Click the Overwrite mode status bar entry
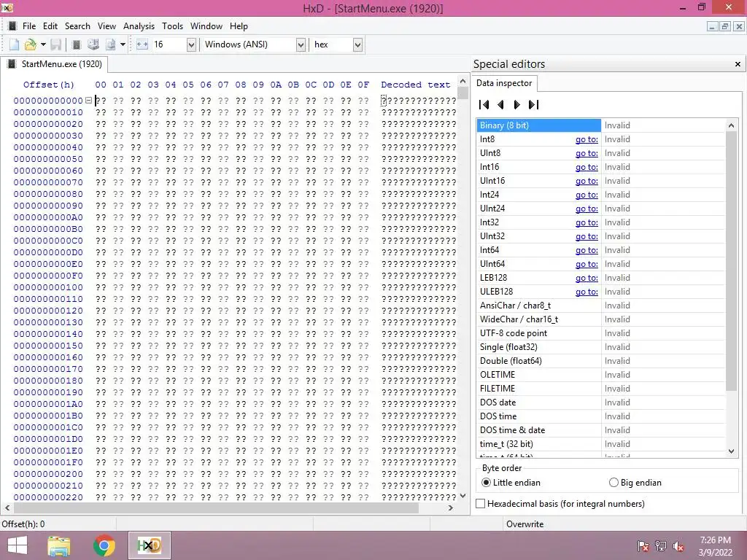This screenshot has height=560, width=747. click(x=525, y=524)
